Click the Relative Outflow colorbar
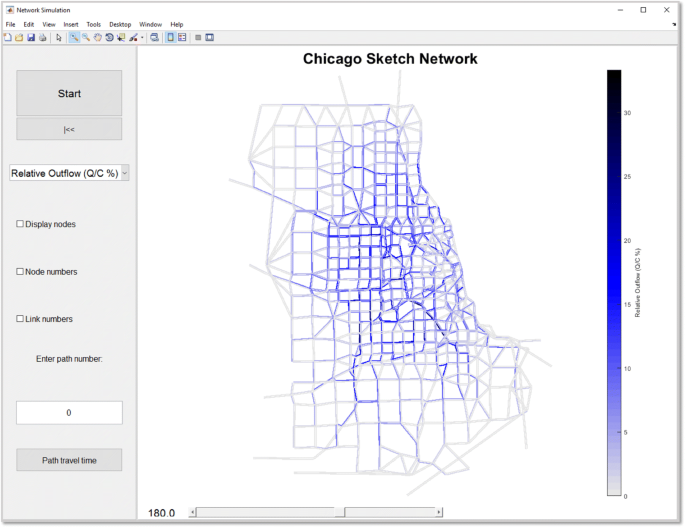 pos(614,283)
